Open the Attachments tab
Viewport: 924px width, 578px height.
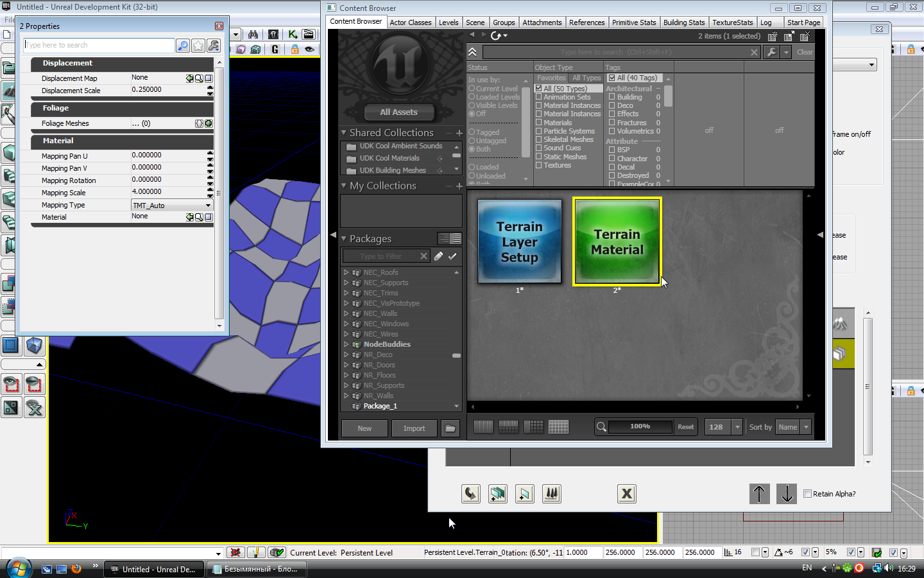(x=542, y=22)
